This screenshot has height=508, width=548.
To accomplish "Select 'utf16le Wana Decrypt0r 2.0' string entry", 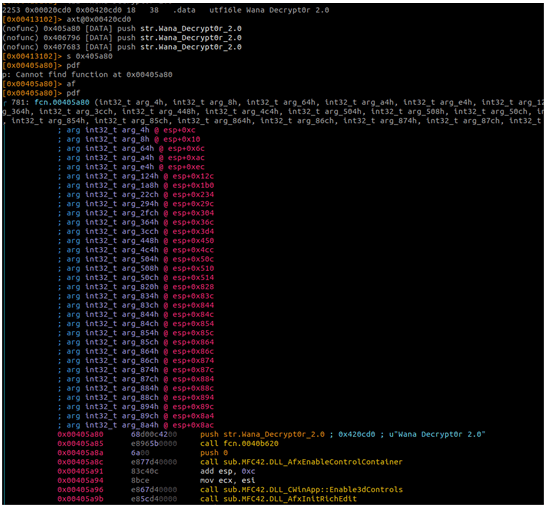I will 269,10.
